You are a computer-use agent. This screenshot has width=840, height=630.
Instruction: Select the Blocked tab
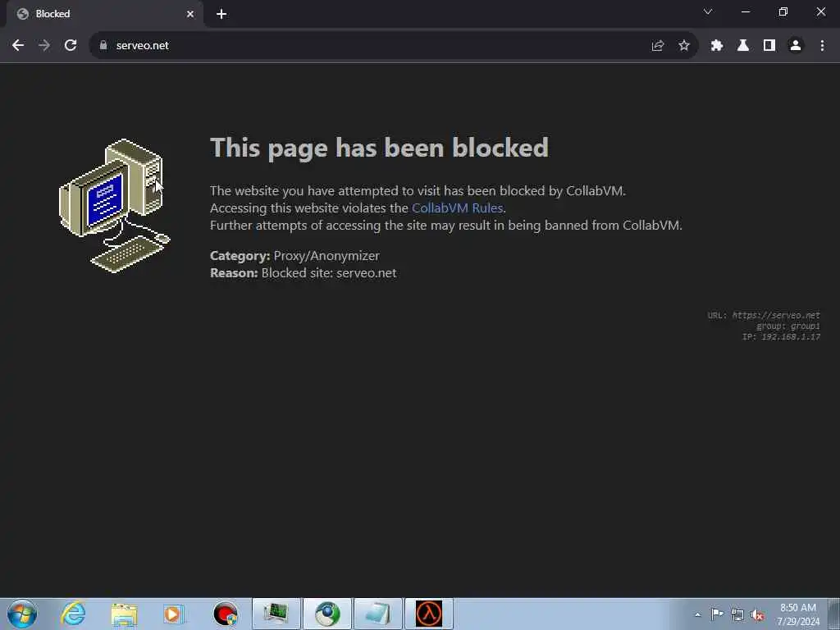point(104,14)
